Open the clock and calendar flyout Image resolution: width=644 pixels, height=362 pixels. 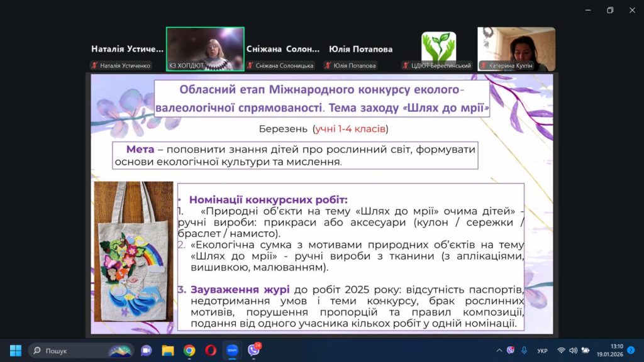point(616,350)
